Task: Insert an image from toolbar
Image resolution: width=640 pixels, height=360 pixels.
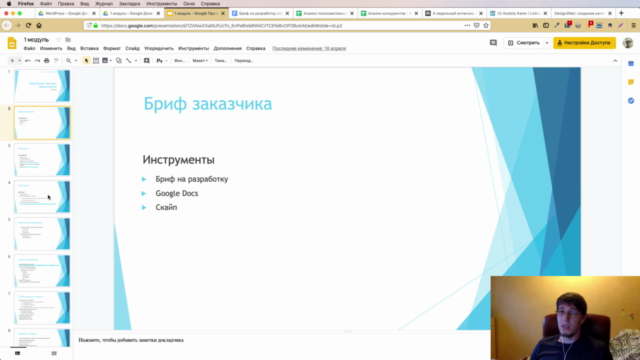Action: pos(105,60)
